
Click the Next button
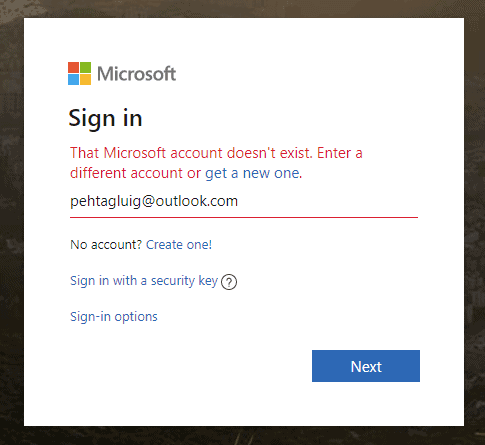click(366, 366)
